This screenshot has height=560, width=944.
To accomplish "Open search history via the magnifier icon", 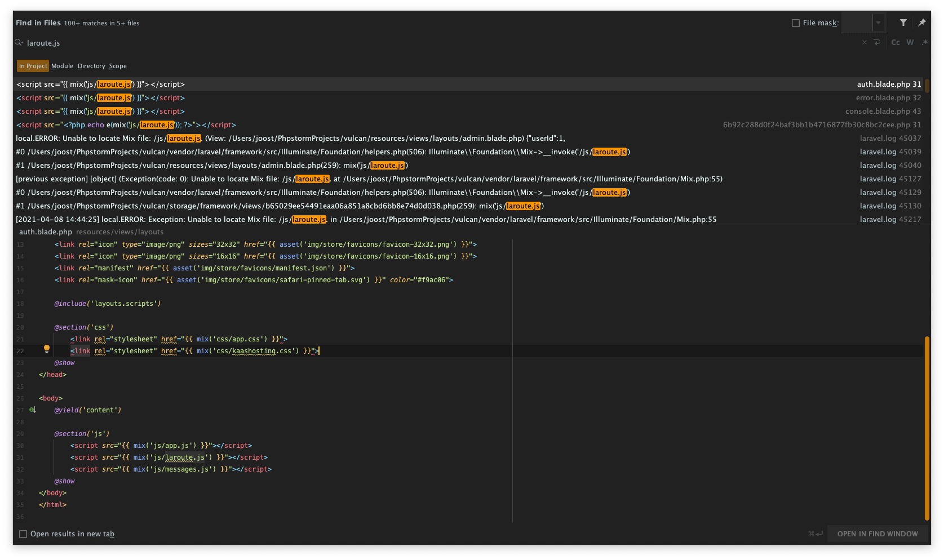I will [x=19, y=43].
